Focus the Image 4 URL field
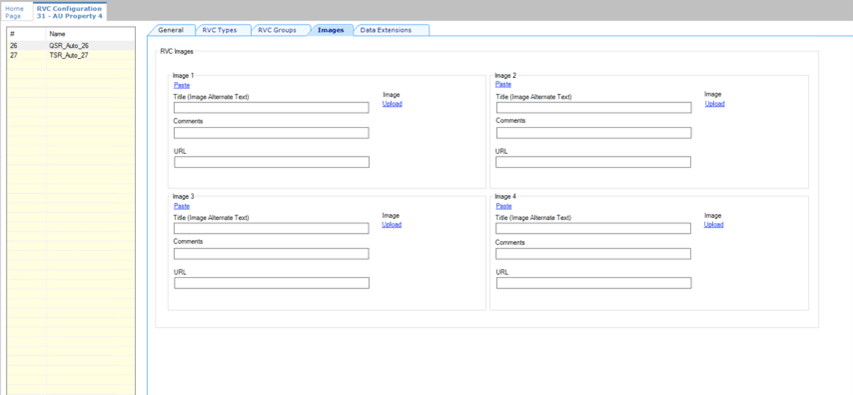 pos(594,283)
